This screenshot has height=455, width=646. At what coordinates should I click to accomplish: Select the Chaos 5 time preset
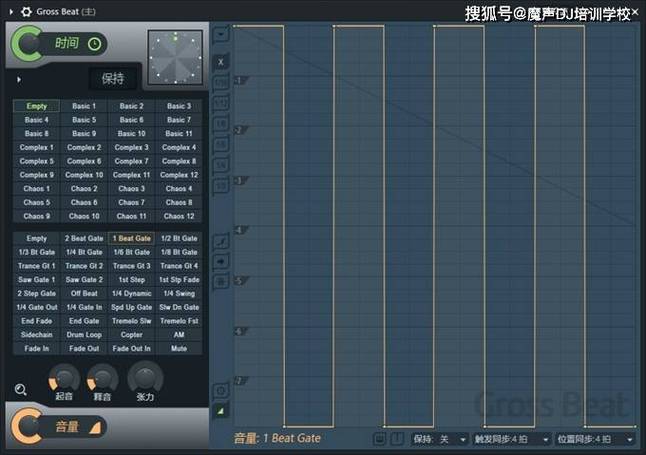pyautogui.click(x=37, y=202)
